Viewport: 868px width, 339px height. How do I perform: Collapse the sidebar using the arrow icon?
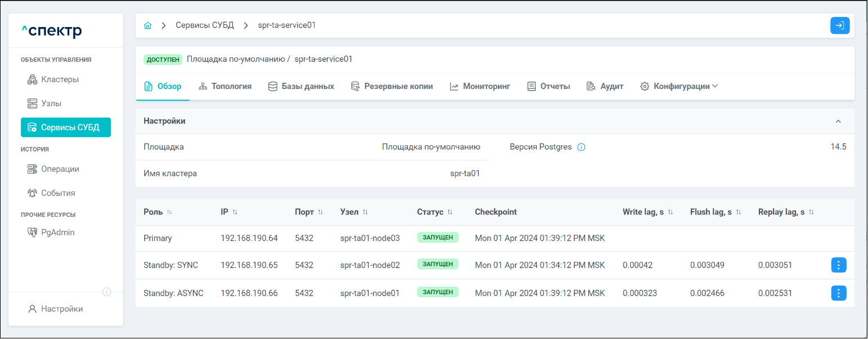point(107,292)
